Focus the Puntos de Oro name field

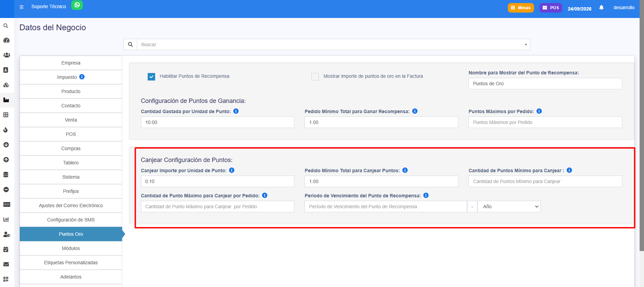[545, 84]
